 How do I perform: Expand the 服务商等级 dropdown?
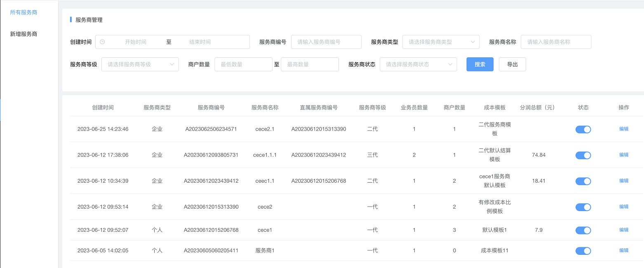coord(140,64)
